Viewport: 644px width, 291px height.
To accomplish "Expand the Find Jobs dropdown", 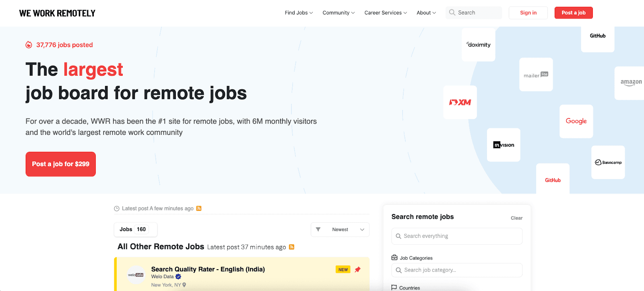I will [x=298, y=12].
